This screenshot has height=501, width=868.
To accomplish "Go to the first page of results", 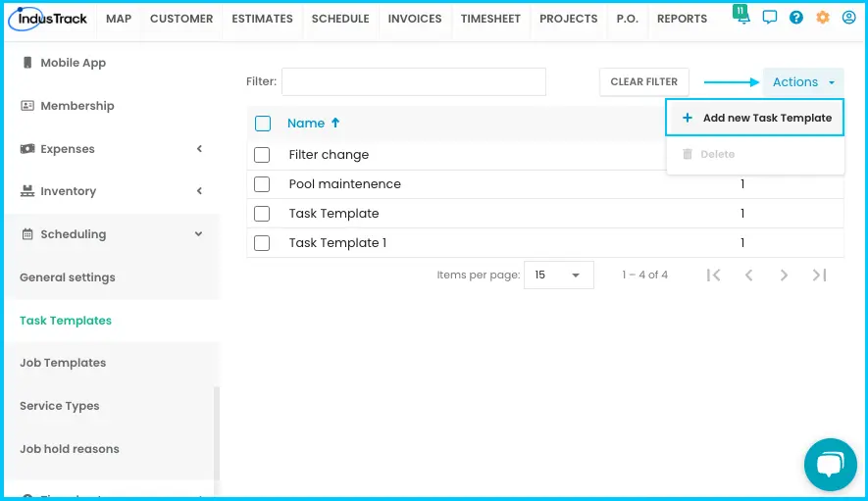I will (x=714, y=276).
